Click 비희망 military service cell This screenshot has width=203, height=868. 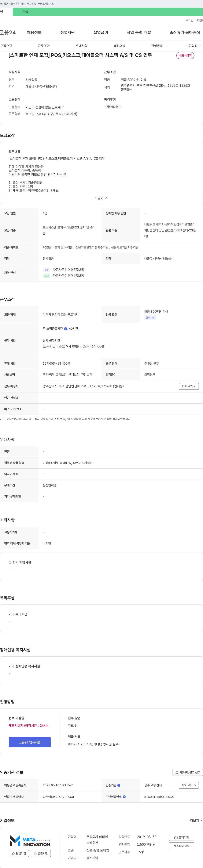click(47, 544)
